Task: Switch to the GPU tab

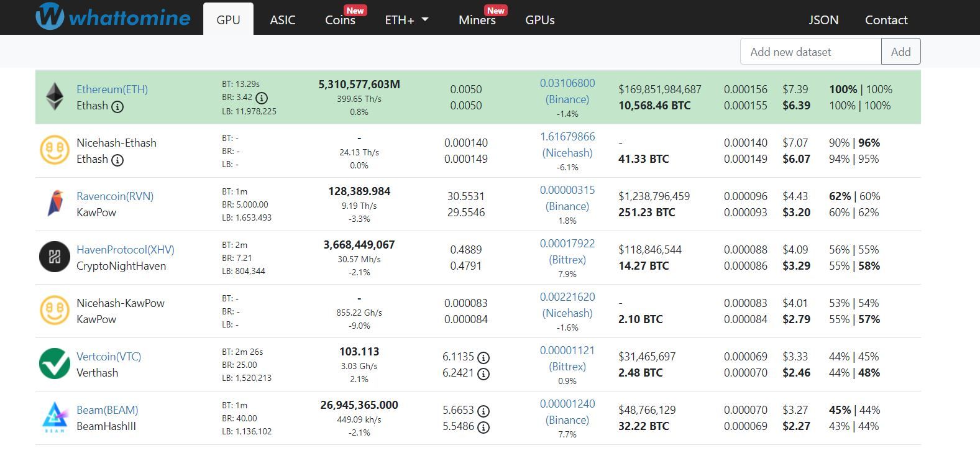Action: (x=228, y=19)
